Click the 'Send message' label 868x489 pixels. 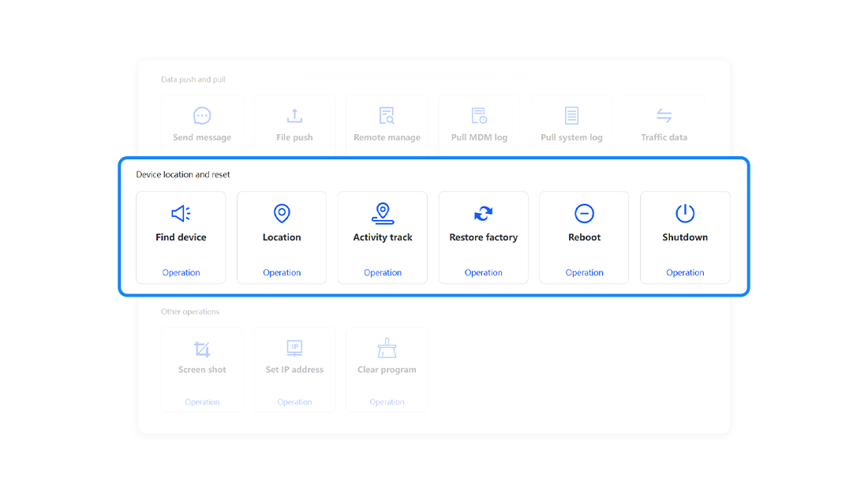(202, 137)
